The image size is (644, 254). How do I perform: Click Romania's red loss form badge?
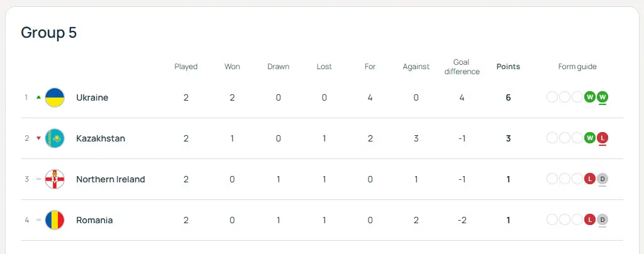(x=590, y=220)
